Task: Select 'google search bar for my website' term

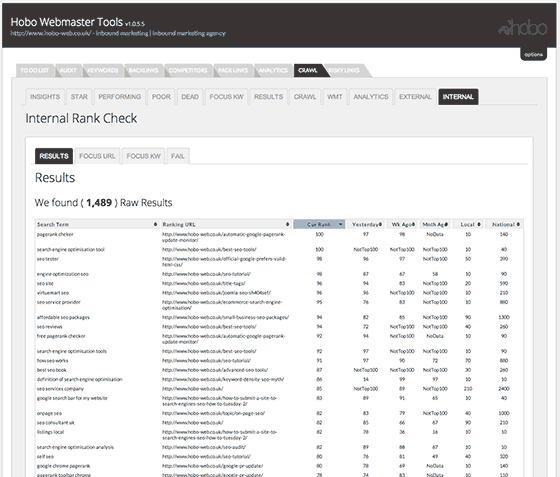Action: [72, 398]
